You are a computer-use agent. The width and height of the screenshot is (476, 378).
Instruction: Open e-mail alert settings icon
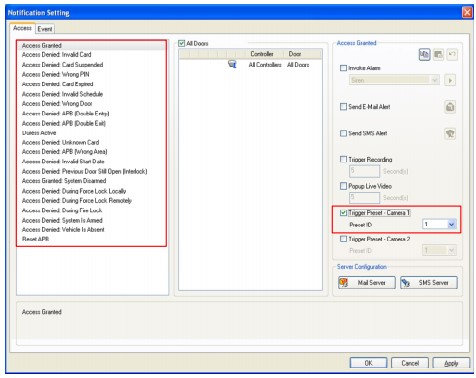pyautogui.click(x=450, y=107)
